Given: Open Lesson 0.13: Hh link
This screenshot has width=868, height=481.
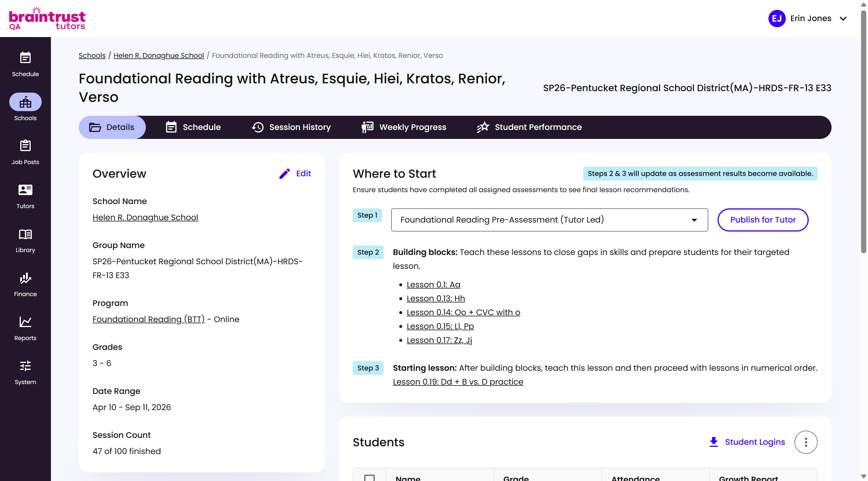Looking at the screenshot, I should (x=436, y=298).
